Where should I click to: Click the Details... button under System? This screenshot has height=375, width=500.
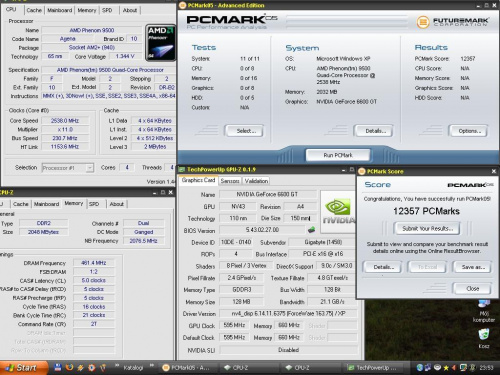[x=375, y=131]
